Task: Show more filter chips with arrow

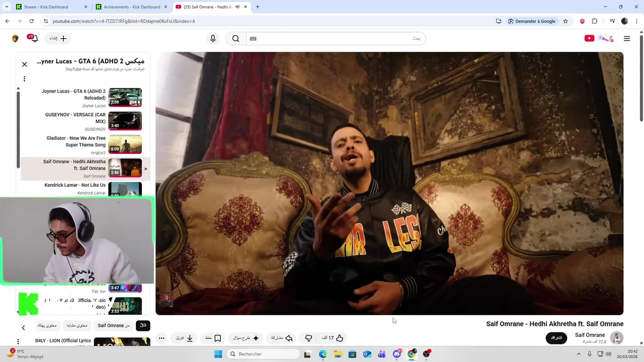Action: [23, 328]
